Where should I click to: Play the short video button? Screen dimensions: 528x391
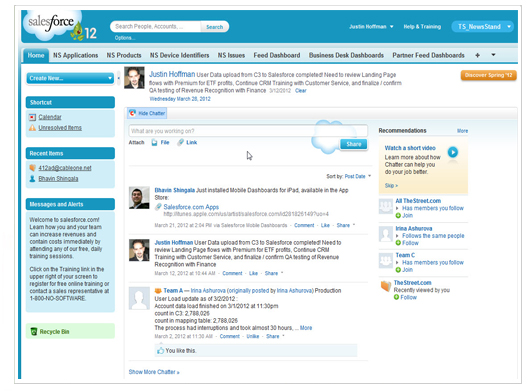(453, 152)
